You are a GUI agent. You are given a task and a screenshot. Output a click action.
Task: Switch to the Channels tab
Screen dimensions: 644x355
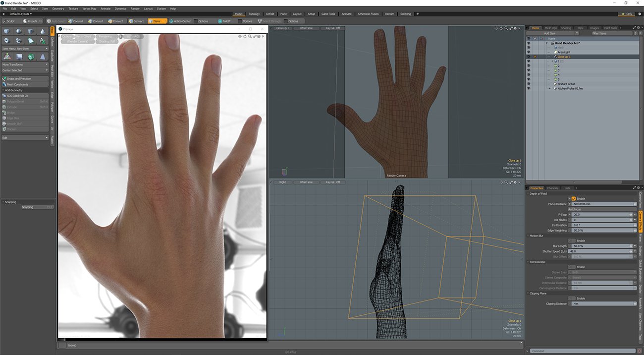coord(552,188)
